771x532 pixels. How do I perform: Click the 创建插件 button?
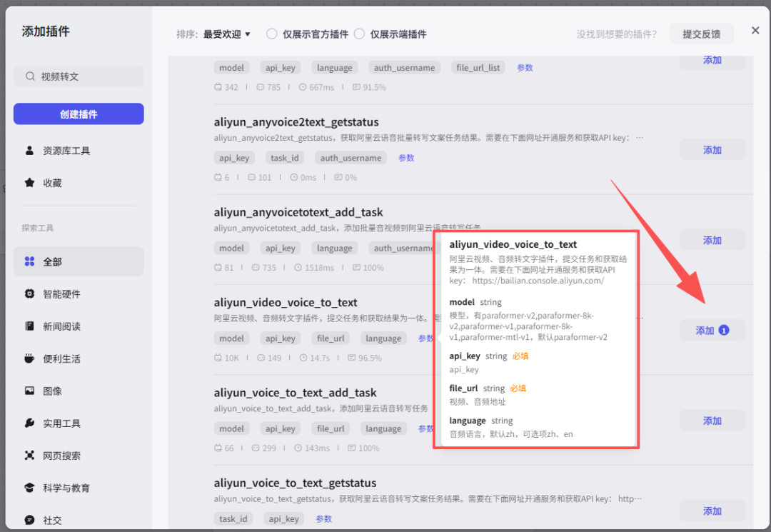(79, 114)
